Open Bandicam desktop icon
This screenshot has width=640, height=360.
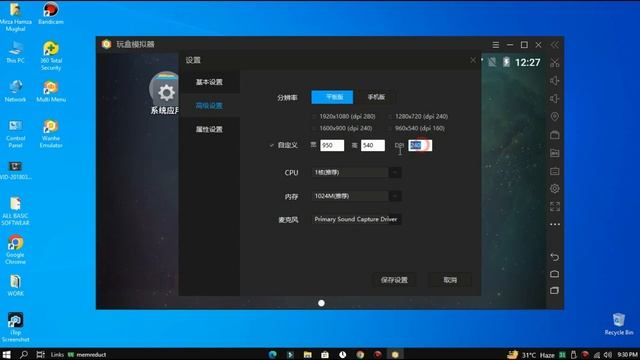pyautogui.click(x=51, y=13)
